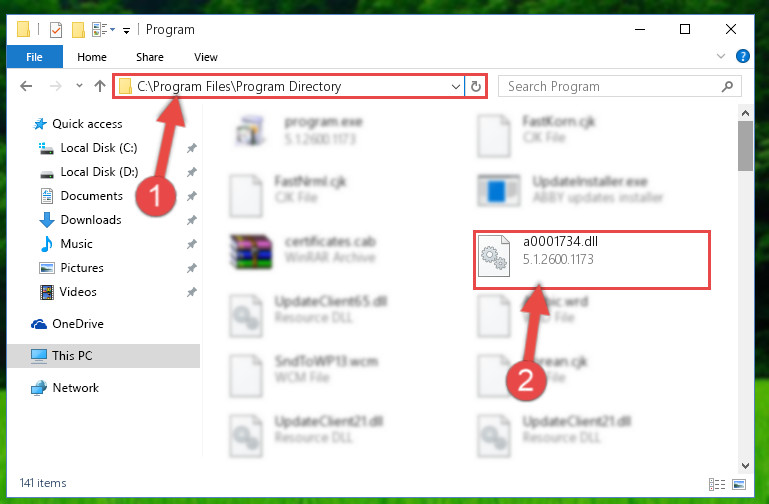Viewport: 769px width, 504px height.
Task: Expand the address bar history dropdown
Action: point(456,87)
